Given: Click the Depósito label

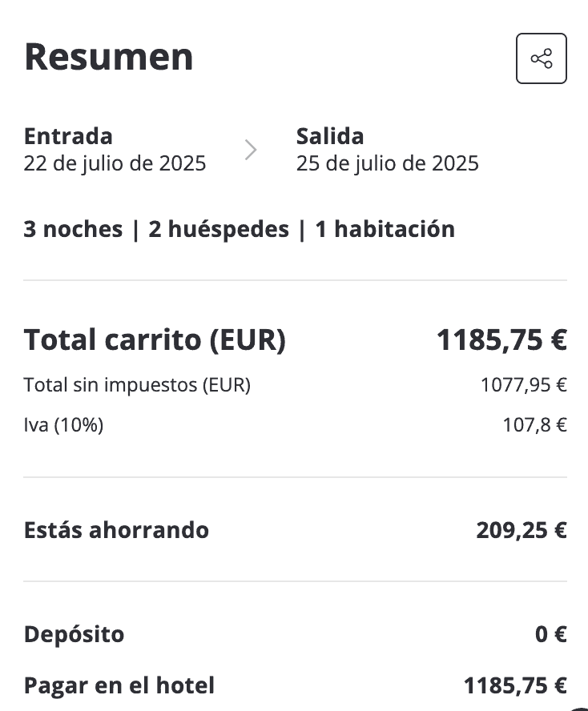Looking at the screenshot, I should (74, 635).
